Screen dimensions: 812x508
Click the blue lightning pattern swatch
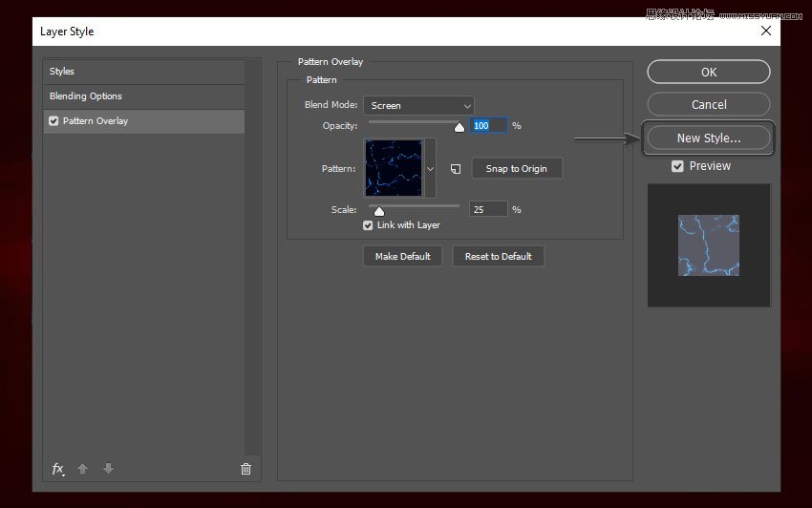[393, 168]
